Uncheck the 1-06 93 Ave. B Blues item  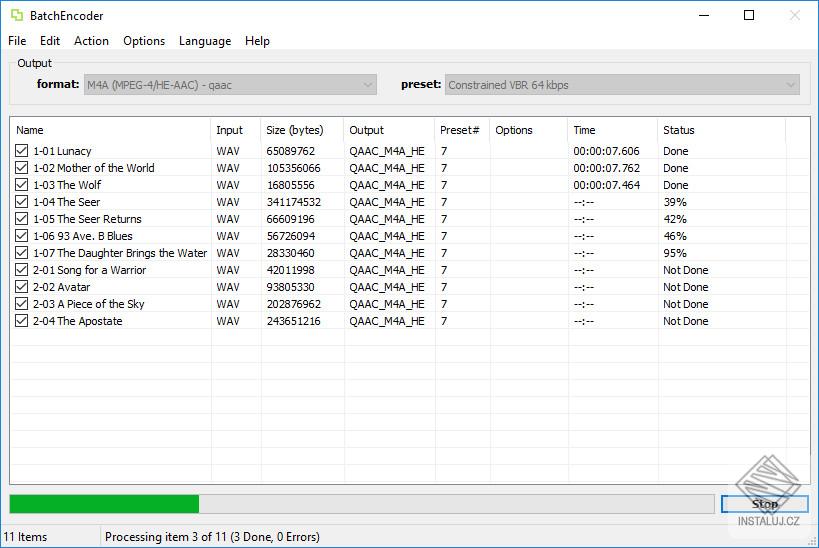pos(21,236)
